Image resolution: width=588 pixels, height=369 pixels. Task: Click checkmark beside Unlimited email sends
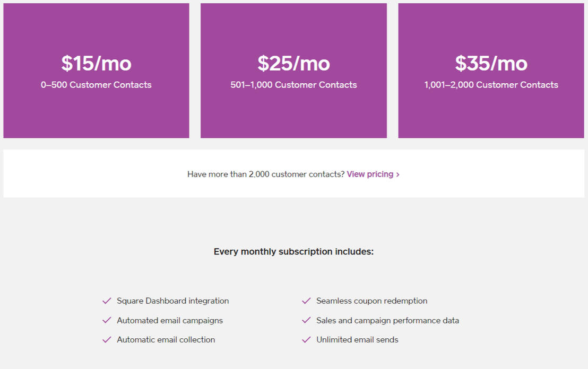(306, 340)
